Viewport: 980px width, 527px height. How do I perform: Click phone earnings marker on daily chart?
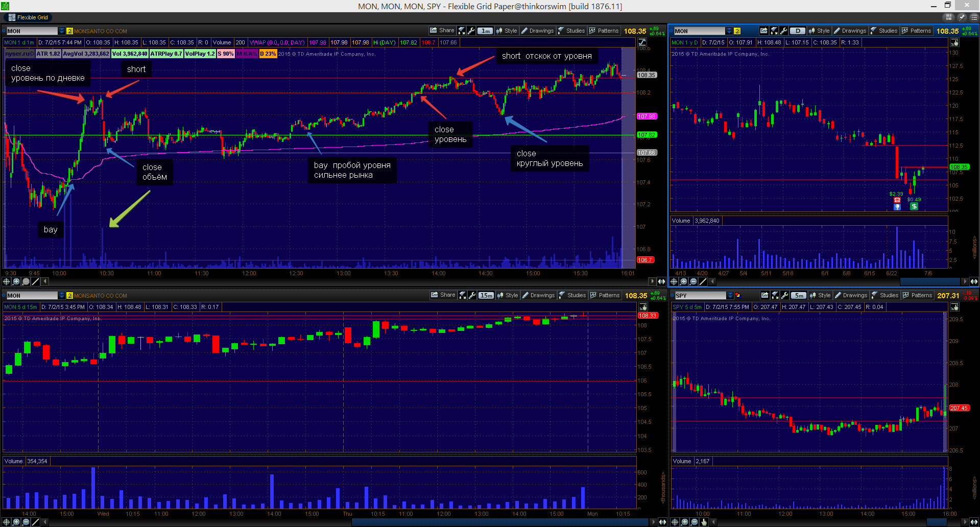coord(897,200)
